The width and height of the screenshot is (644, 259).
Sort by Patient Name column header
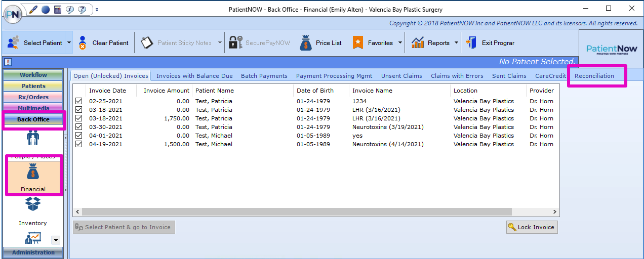pyautogui.click(x=243, y=91)
